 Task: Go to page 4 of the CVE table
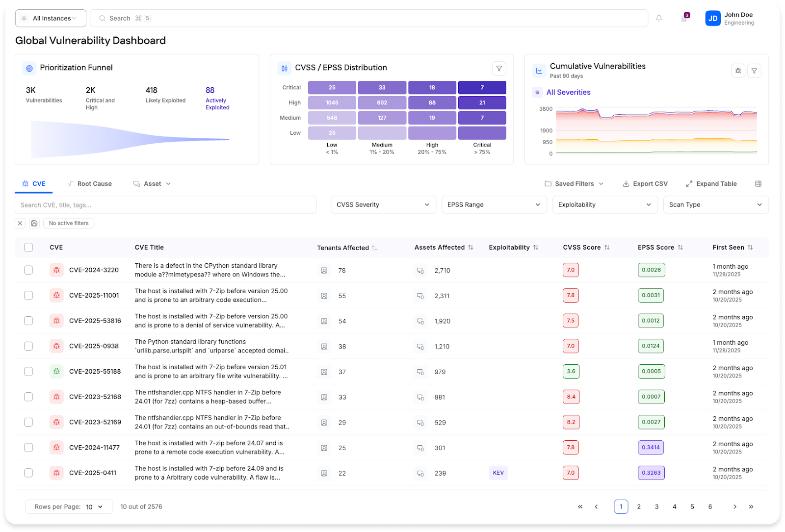click(675, 507)
